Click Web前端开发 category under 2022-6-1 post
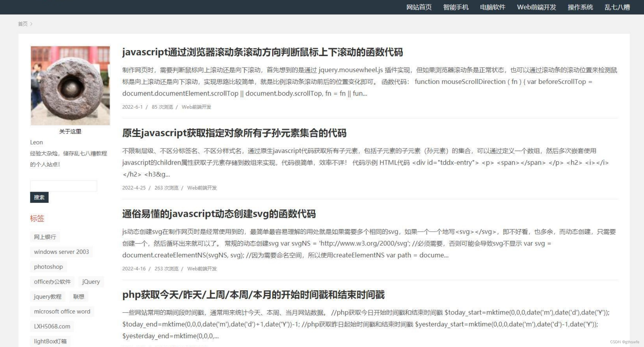644x347 pixels. 196,107
